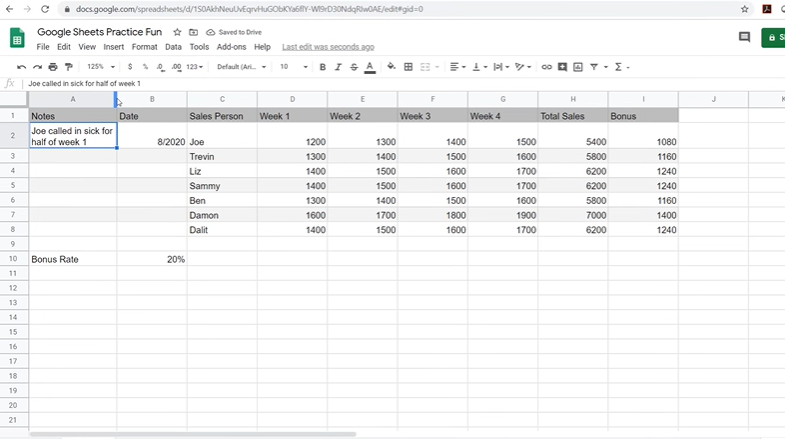This screenshot has height=439, width=785.
Task: Open the text color picker
Action: coord(370,67)
